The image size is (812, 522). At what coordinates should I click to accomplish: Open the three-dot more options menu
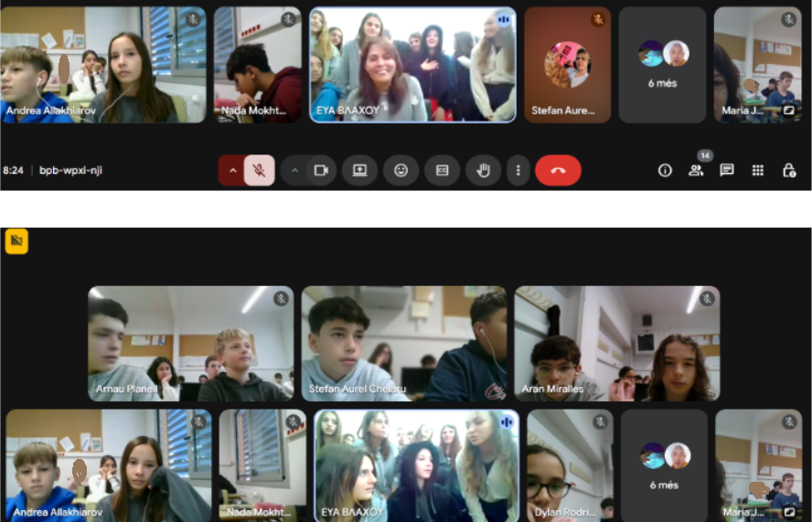click(x=518, y=170)
